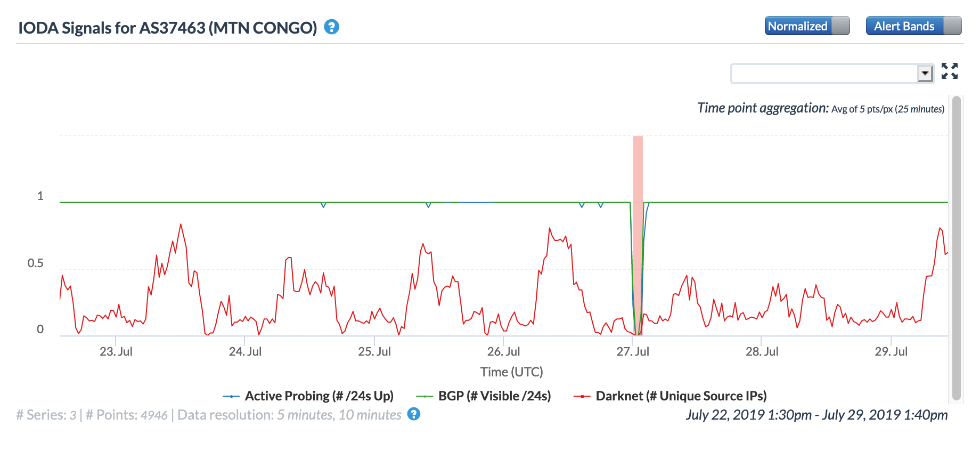Click the green BGP legend line marker
Image resolution: width=980 pixels, height=466 pixels.
point(424,396)
